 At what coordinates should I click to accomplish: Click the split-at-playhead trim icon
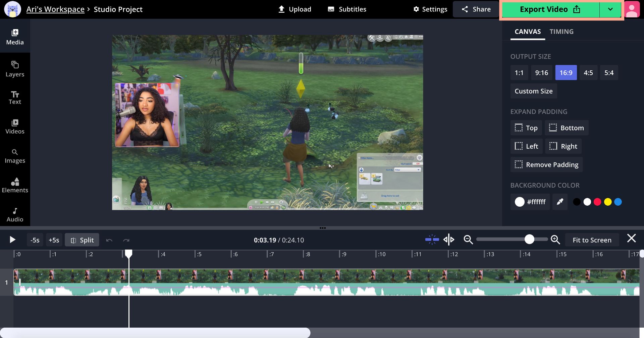tap(449, 240)
